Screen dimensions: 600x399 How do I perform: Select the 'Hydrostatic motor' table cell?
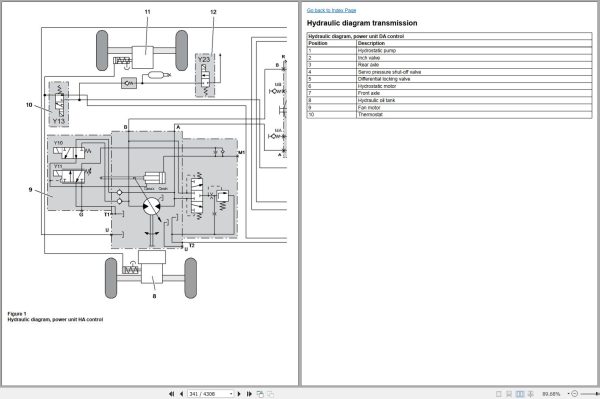point(474,86)
